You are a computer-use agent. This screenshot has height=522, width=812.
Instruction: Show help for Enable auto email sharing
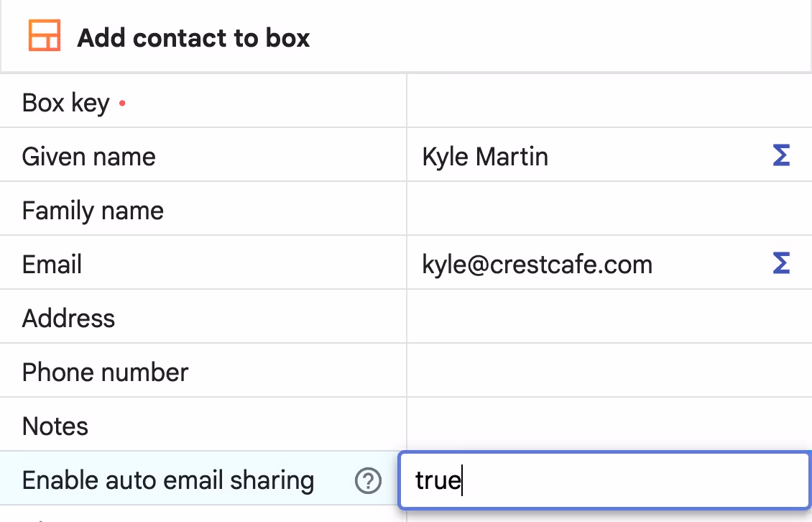pyautogui.click(x=368, y=480)
